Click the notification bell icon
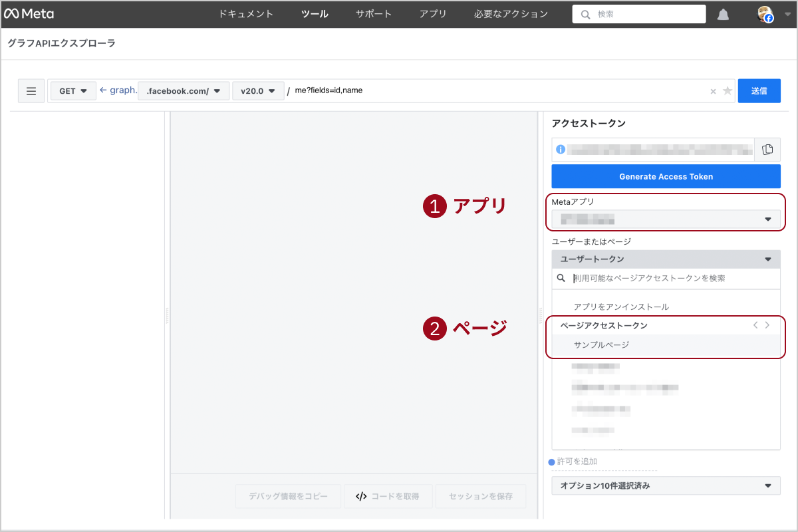 723,15
